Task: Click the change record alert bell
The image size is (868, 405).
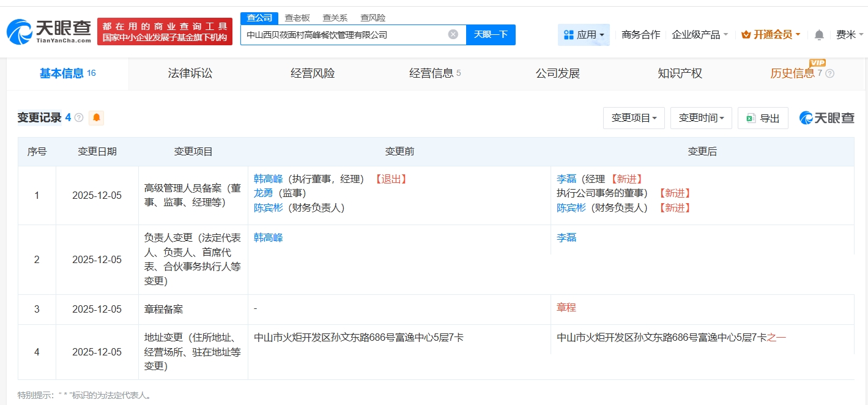Action: [96, 117]
